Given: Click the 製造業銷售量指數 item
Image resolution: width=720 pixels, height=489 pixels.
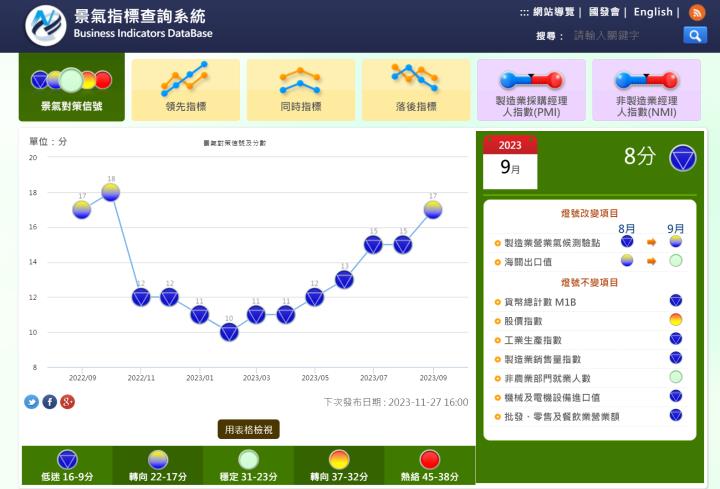Looking at the screenshot, I should 542,359.
